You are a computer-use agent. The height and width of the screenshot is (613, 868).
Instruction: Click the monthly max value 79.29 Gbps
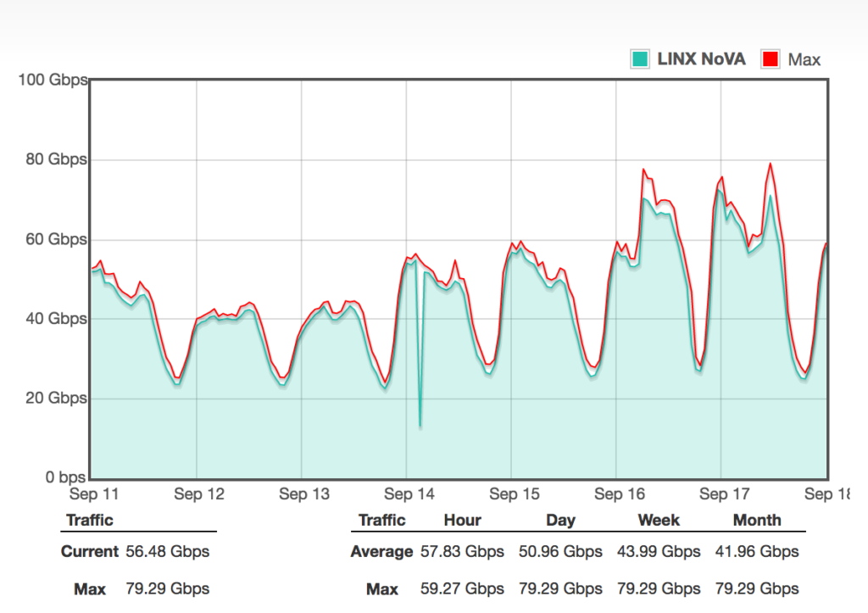(x=758, y=588)
